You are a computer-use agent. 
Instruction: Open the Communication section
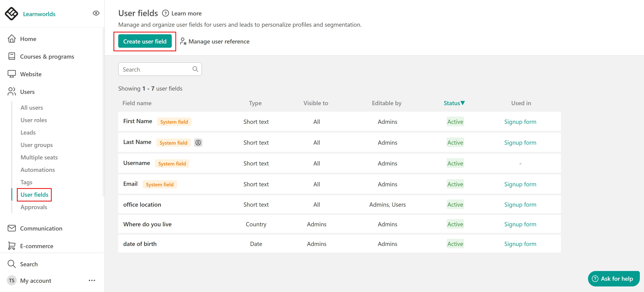click(41, 228)
